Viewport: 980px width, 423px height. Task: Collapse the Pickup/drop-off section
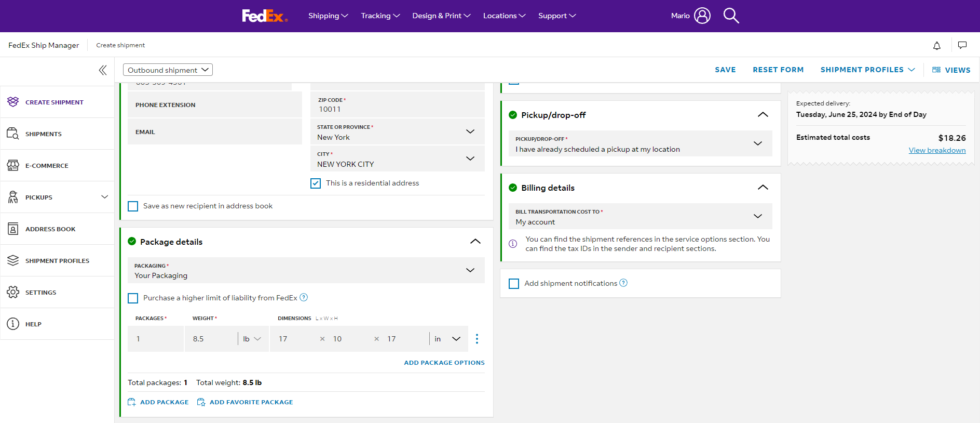[763, 115]
